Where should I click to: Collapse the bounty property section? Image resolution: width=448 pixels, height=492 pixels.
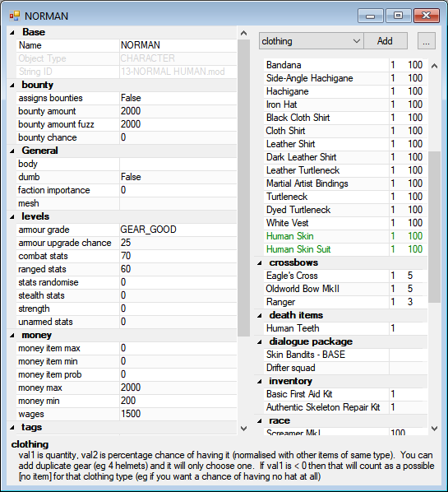[12, 86]
